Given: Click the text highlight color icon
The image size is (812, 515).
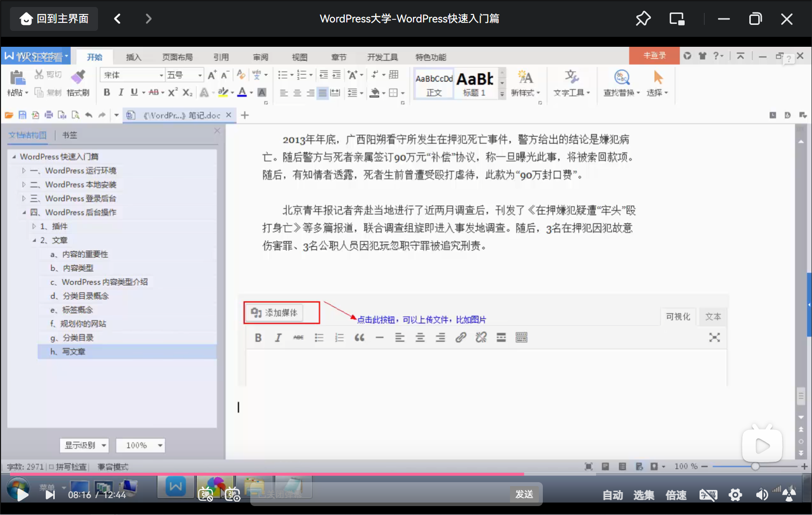Looking at the screenshot, I should pos(223,92).
